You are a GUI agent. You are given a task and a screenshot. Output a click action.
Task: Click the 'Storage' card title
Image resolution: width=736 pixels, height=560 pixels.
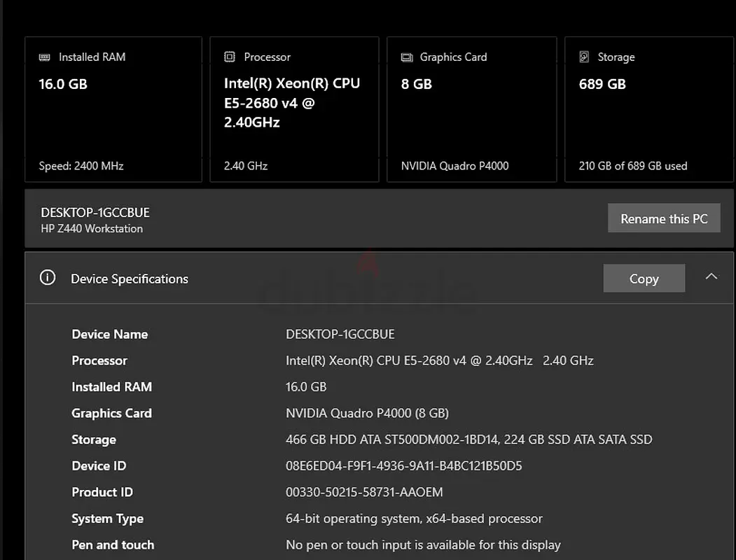616,57
